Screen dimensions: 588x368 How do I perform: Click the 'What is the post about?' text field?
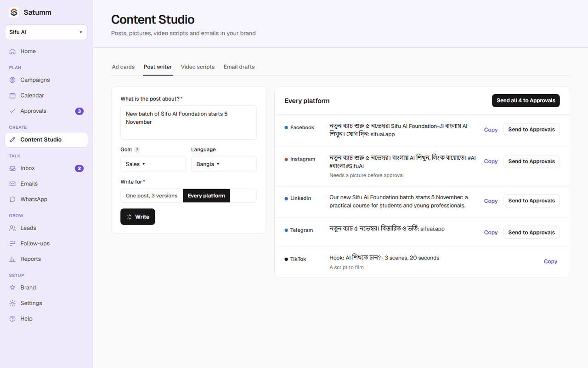pos(188,122)
